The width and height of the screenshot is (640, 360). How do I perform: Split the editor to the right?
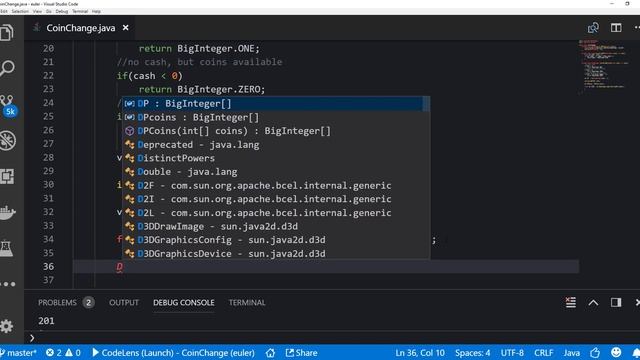[x=616, y=28]
